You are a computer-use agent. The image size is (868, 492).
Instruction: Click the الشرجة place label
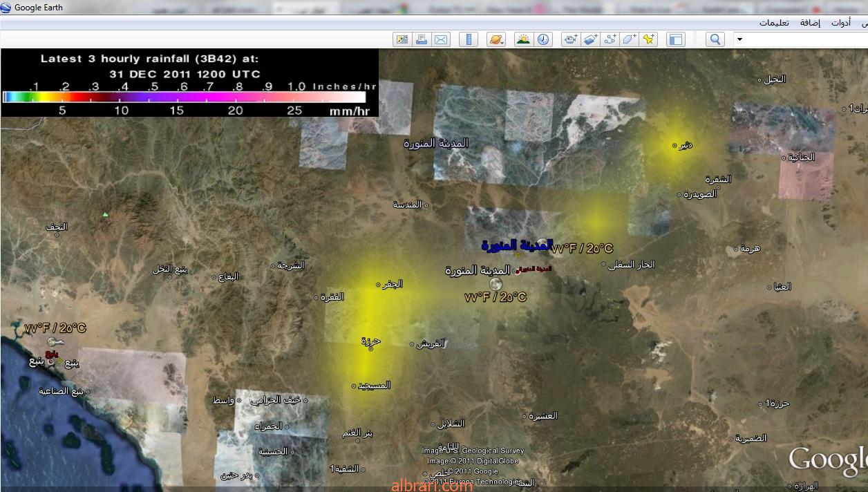(x=289, y=265)
